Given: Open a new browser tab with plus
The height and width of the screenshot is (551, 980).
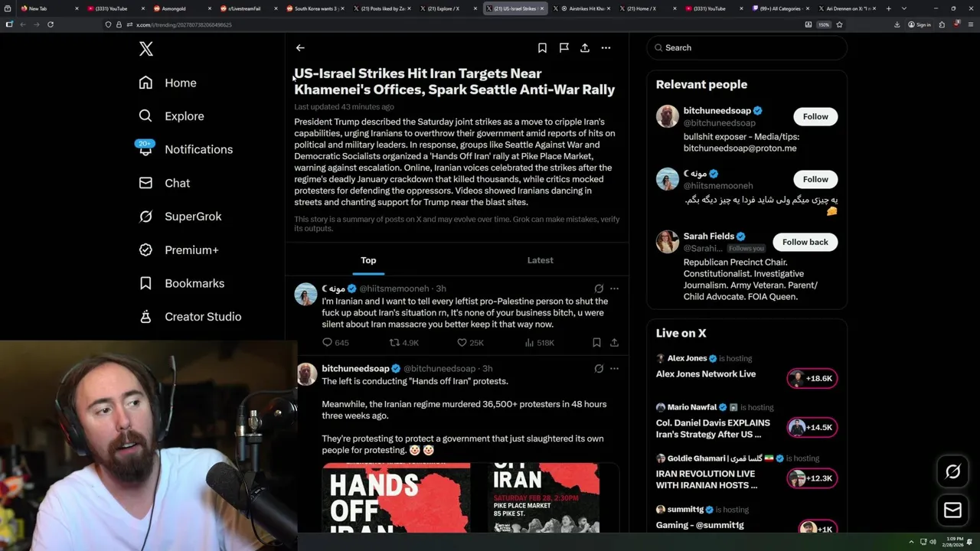Looking at the screenshot, I should point(888,8).
